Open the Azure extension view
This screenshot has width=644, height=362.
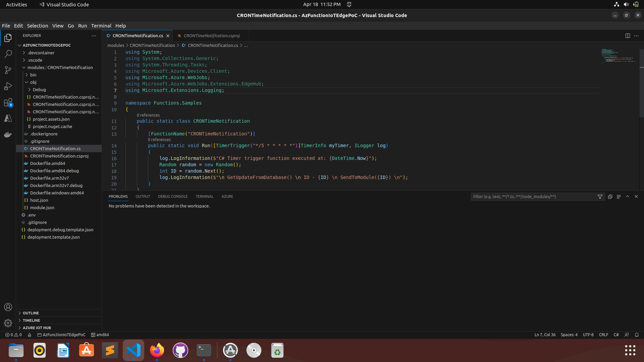(8, 118)
